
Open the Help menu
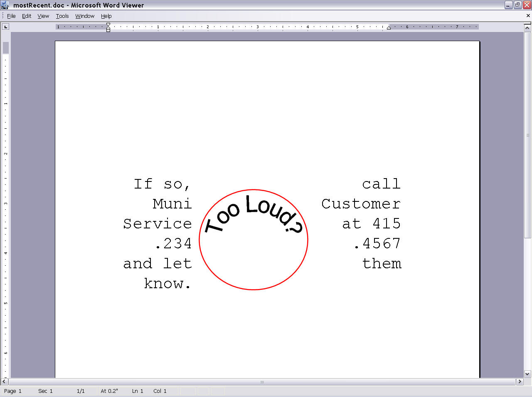[106, 16]
